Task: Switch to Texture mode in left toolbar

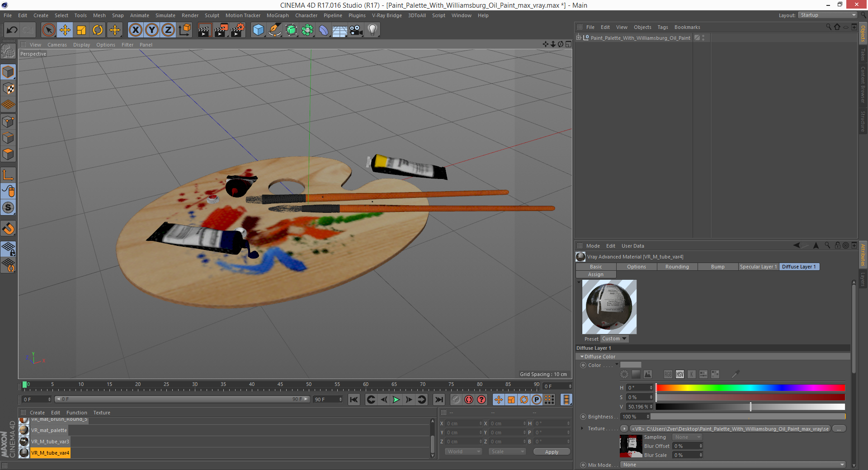Action: click(x=9, y=89)
